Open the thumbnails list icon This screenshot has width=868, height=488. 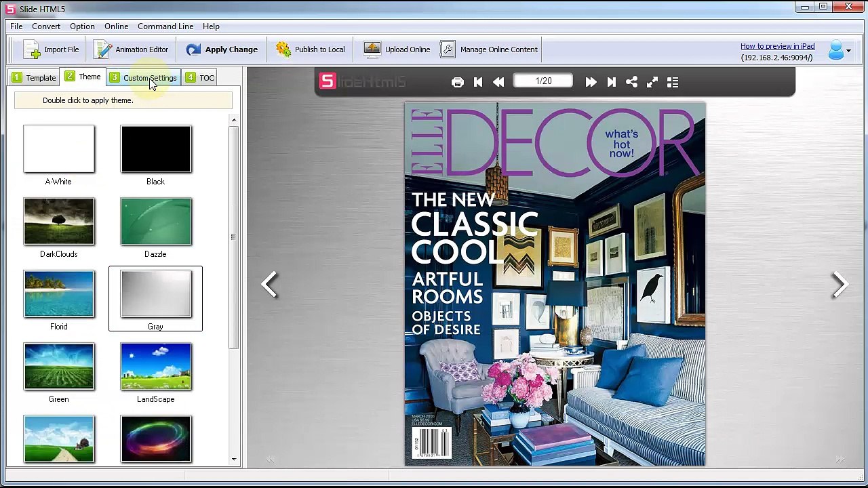[x=673, y=82]
